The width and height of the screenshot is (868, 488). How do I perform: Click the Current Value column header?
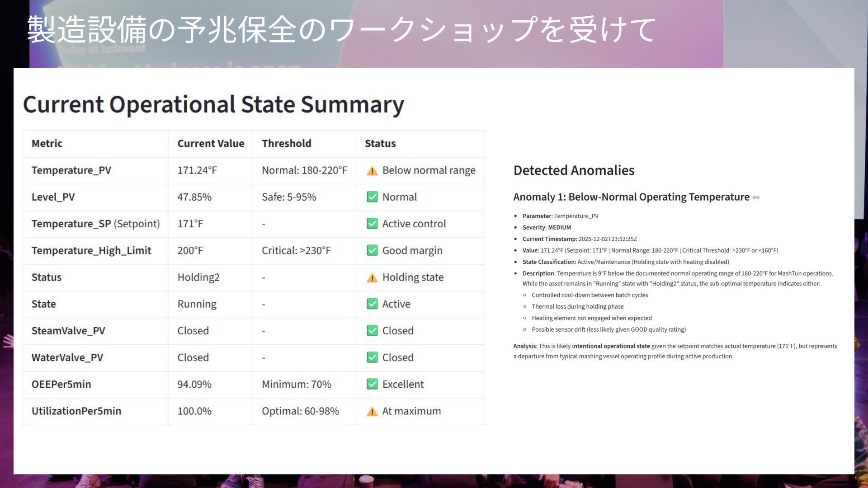tap(211, 144)
